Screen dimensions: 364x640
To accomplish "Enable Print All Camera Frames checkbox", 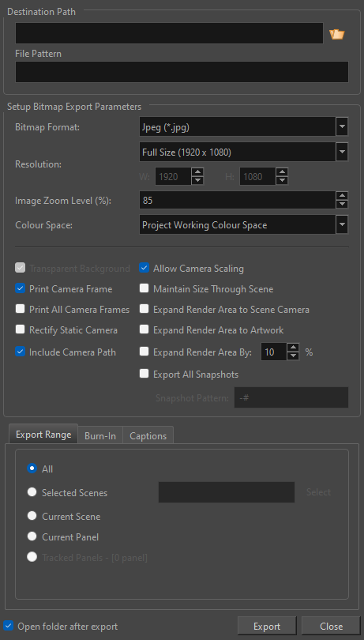I will pos(20,309).
